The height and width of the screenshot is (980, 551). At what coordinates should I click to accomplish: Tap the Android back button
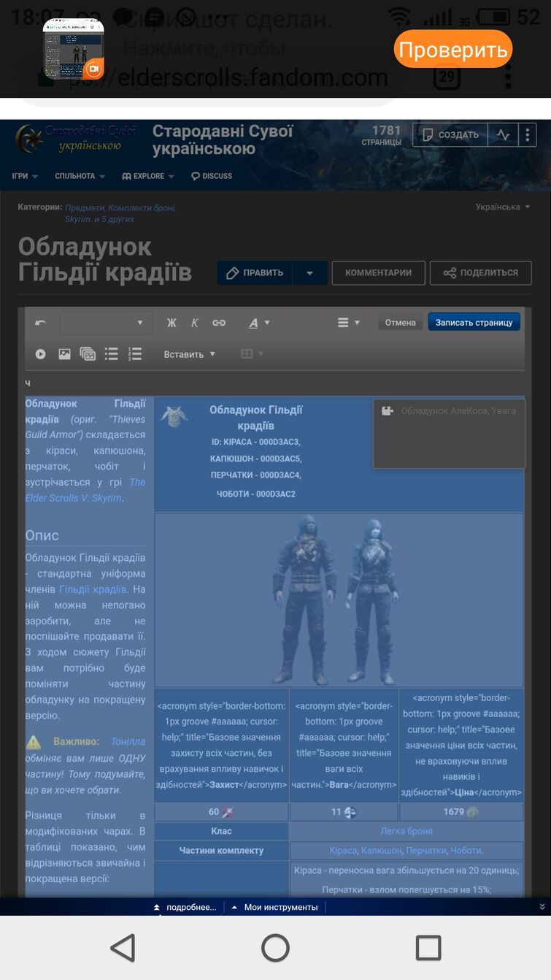[123, 948]
